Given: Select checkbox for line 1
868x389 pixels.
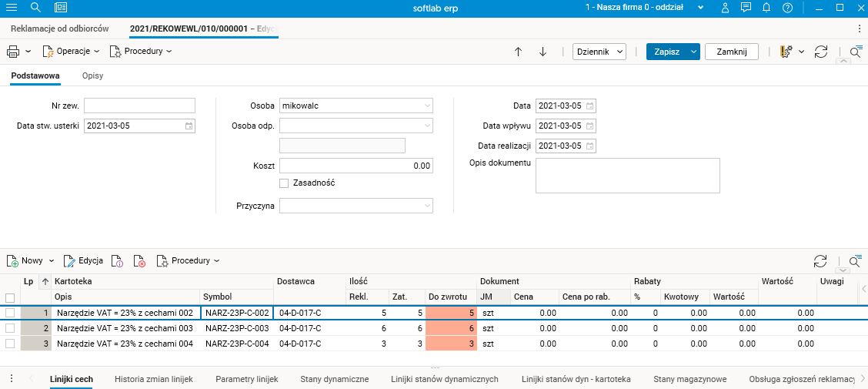Looking at the screenshot, I should click(10, 313).
